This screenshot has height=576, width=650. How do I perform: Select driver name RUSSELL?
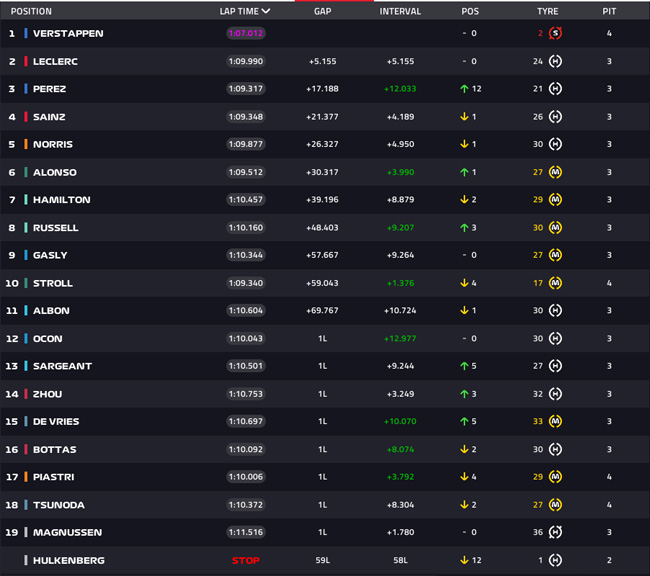tap(56, 228)
